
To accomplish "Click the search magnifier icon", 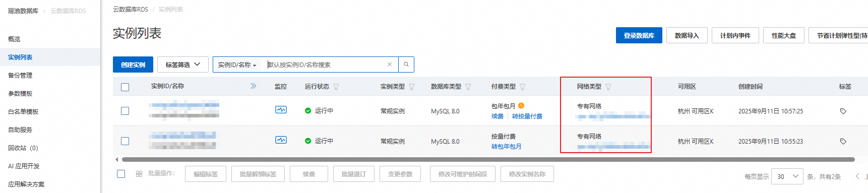I will point(406,65).
